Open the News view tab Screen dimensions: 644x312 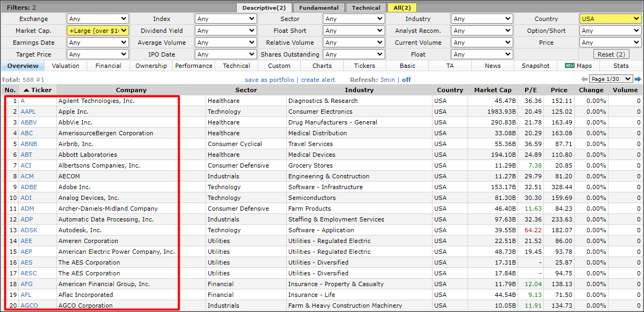click(x=493, y=66)
